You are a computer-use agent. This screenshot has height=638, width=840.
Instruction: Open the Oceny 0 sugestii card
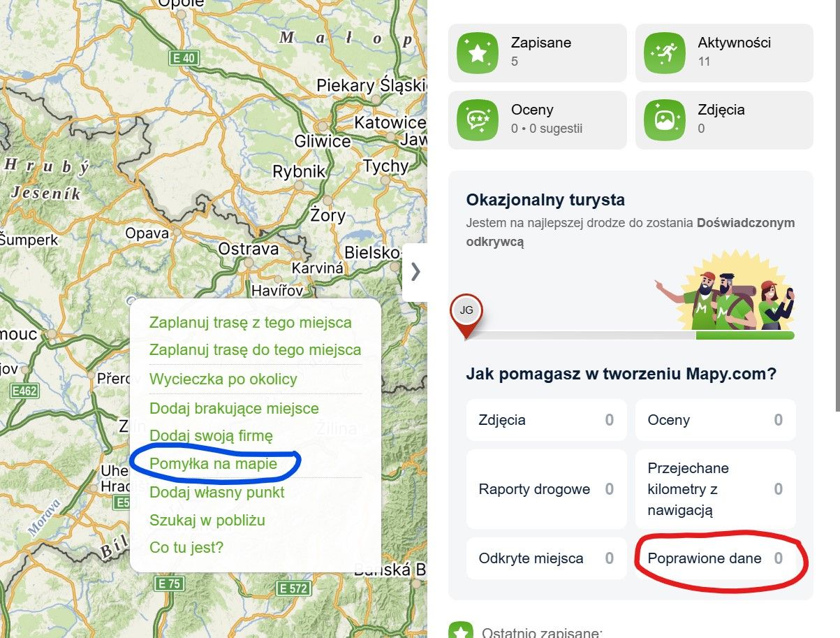(538, 120)
